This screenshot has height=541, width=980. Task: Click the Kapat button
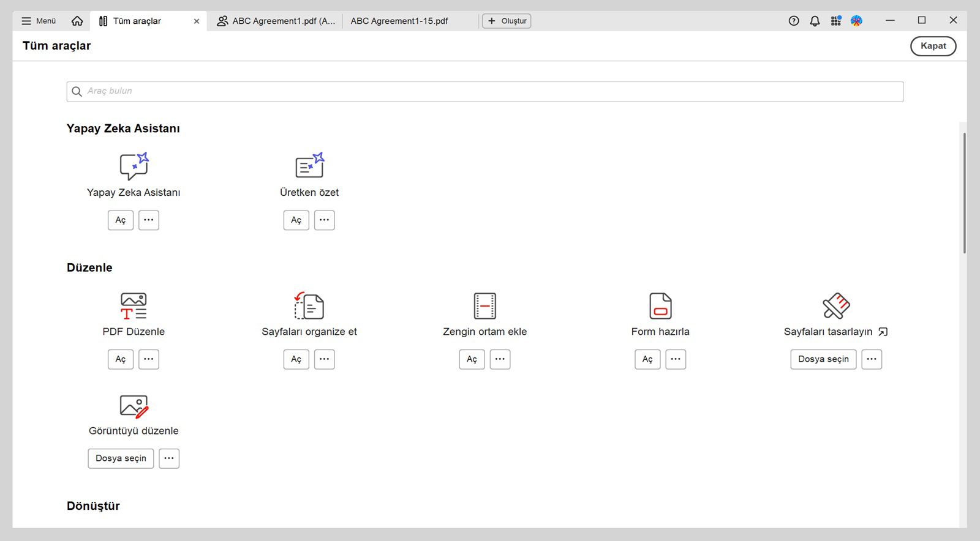coord(933,46)
